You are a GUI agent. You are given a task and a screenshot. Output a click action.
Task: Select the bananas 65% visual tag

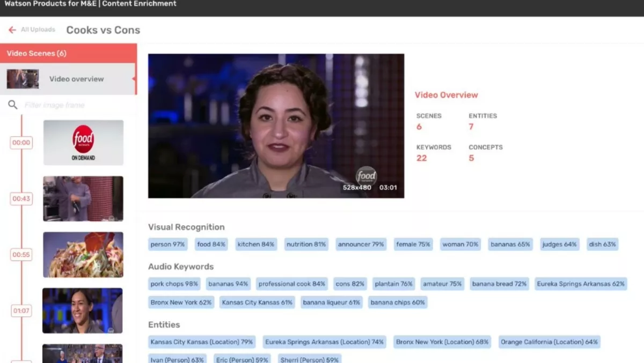click(x=510, y=245)
